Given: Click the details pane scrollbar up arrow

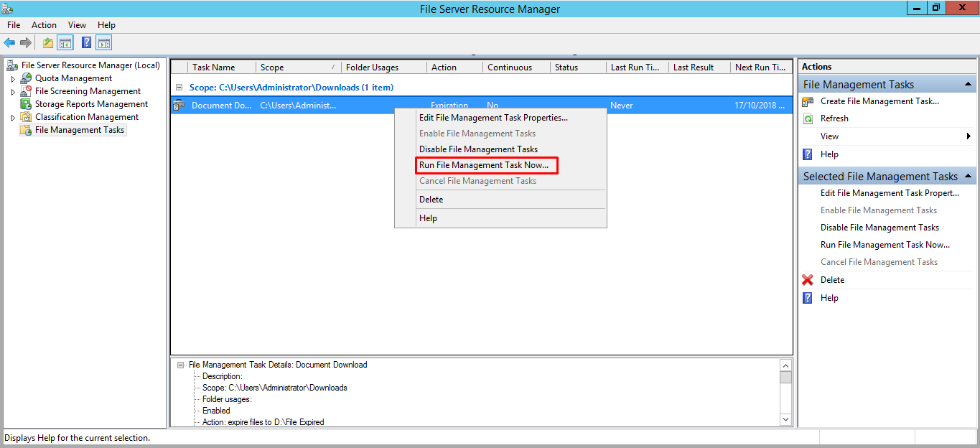Looking at the screenshot, I should tap(785, 365).
